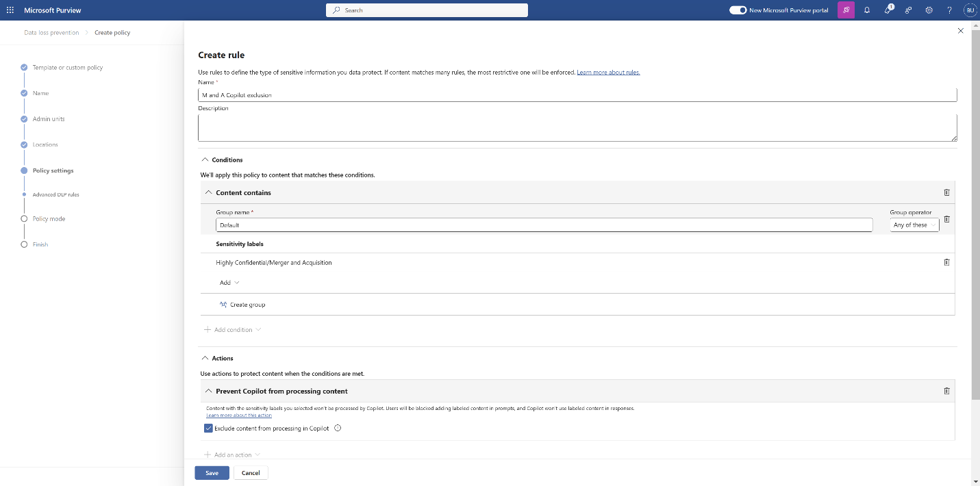Go to the Policy mode step

point(49,219)
